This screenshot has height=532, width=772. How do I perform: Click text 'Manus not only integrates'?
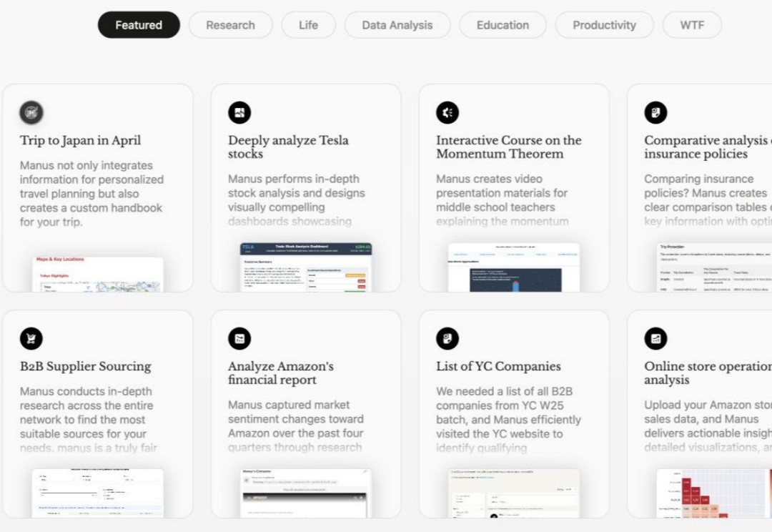click(x=86, y=165)
